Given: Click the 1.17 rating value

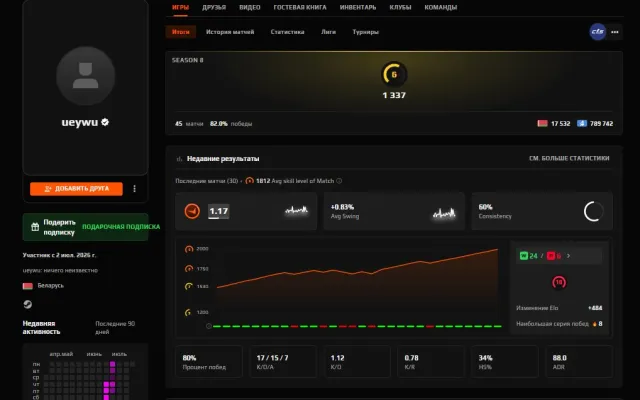Looking at the screenshot, I should point(219,211).
